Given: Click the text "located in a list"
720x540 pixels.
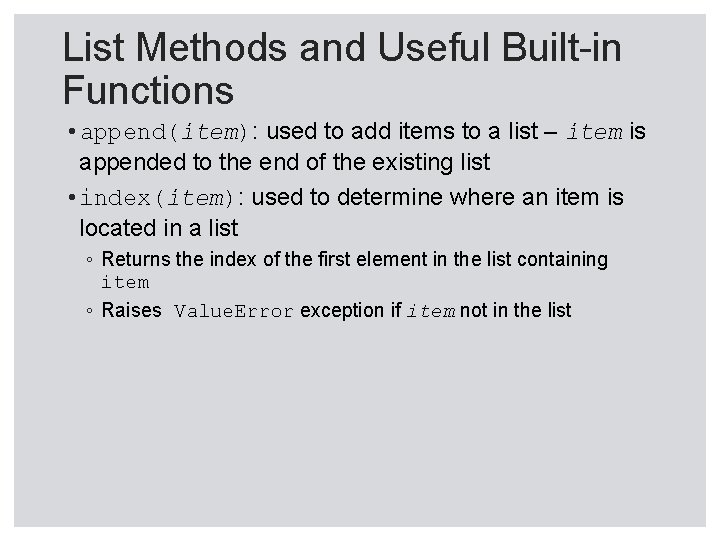Looking at the screenshot, I should point(158,228).
